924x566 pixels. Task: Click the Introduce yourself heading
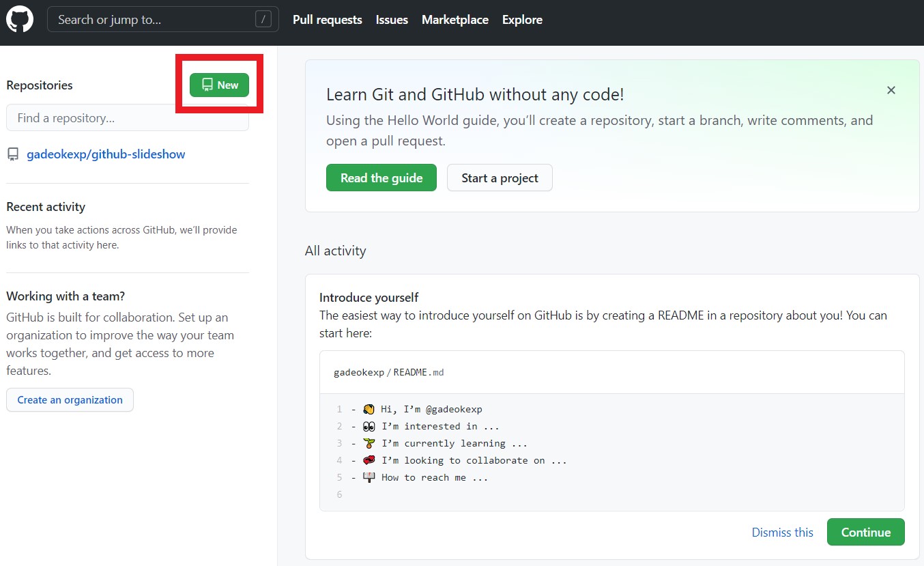pyautogui.click(x=369, y=298)
